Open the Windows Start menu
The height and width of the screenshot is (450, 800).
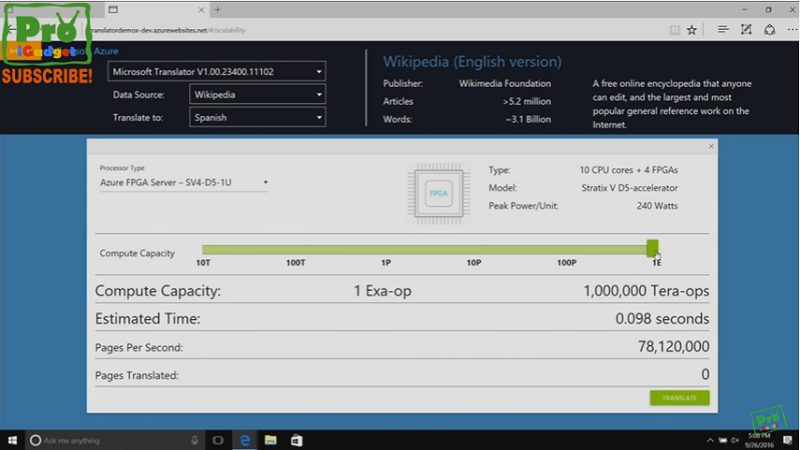click(x=12, y=440)
